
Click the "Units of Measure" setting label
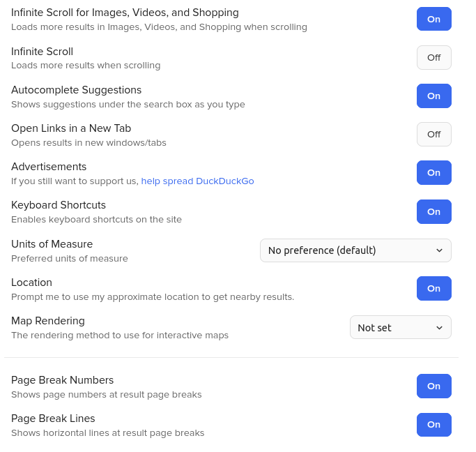[x=52, y=244]
